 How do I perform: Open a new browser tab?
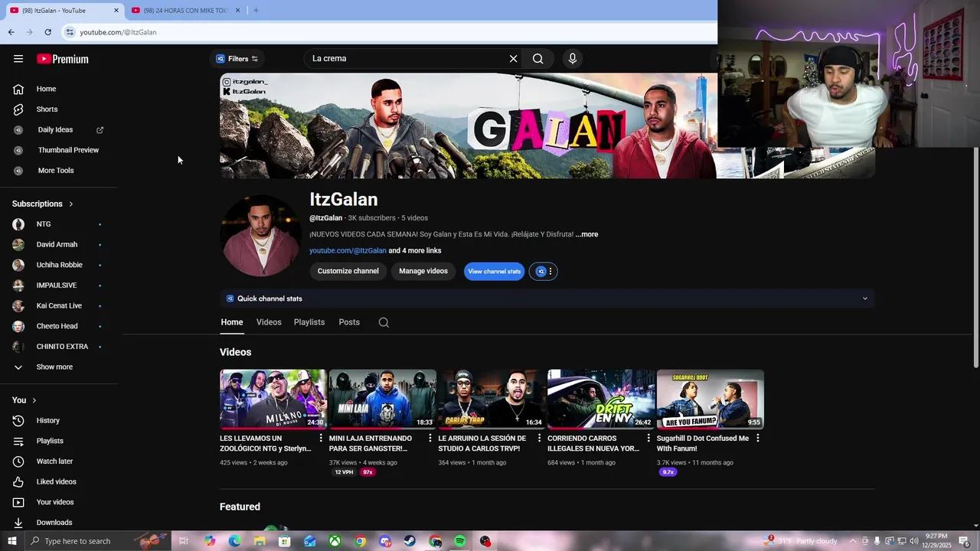pos(256,10)
